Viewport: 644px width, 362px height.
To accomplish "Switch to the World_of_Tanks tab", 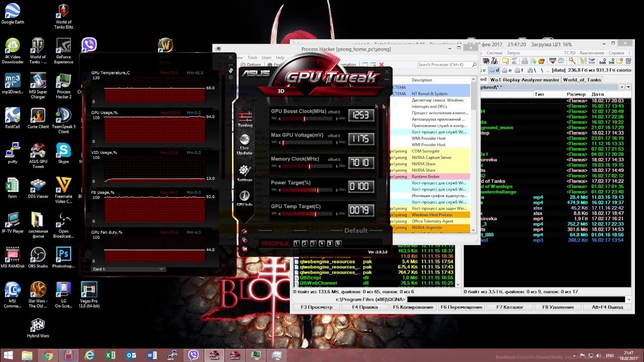I will tap(582, 79).
